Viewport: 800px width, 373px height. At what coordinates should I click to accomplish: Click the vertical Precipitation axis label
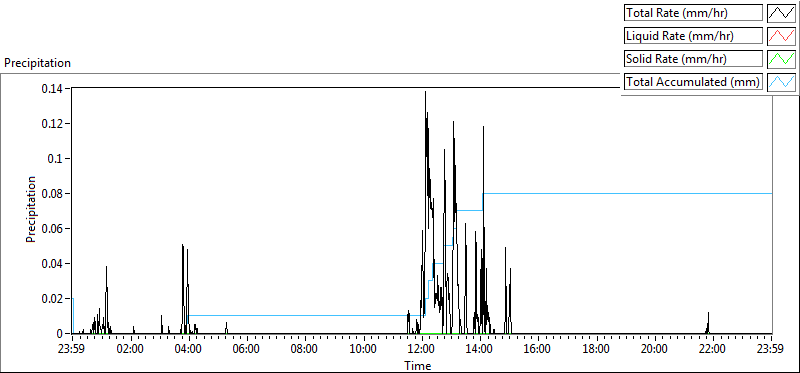(31, 210)
